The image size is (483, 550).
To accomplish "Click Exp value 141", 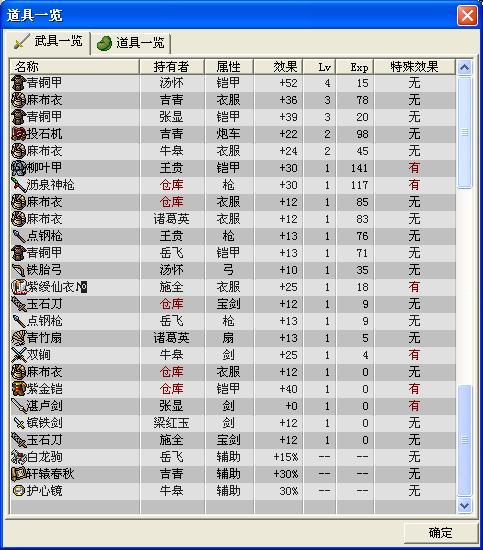I will (360, 168).
